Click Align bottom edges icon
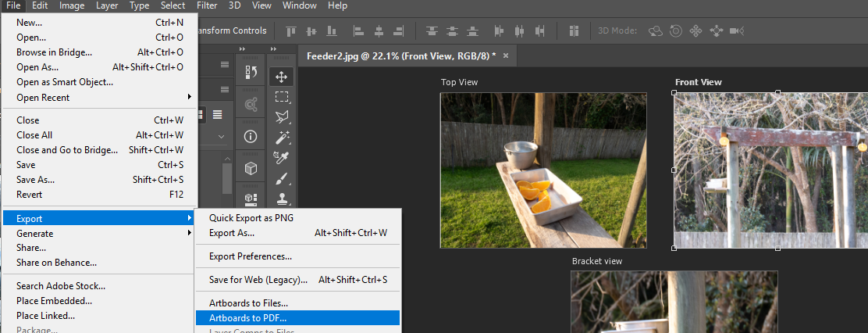The image size is (868, 333). coord(332,31)
